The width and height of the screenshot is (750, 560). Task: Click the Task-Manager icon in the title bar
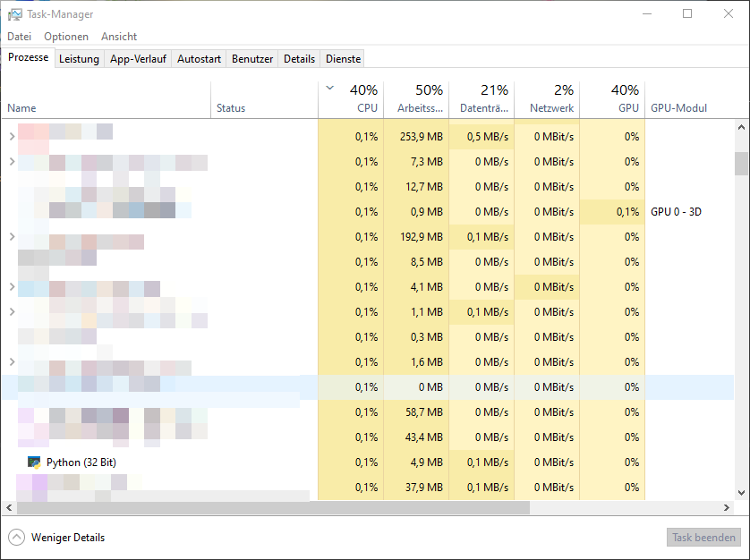tap(15, 14)
